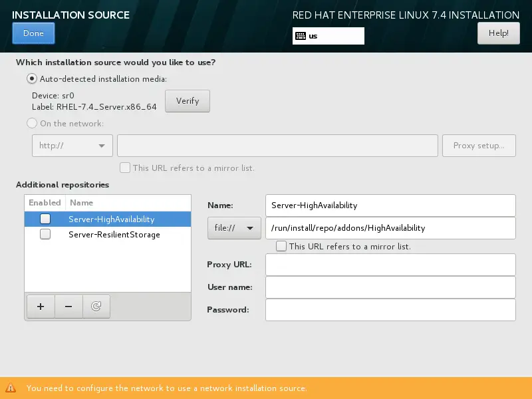The image size is (532, 399).
Task: Click into the Proxy URL field
Action: point(390,265)
